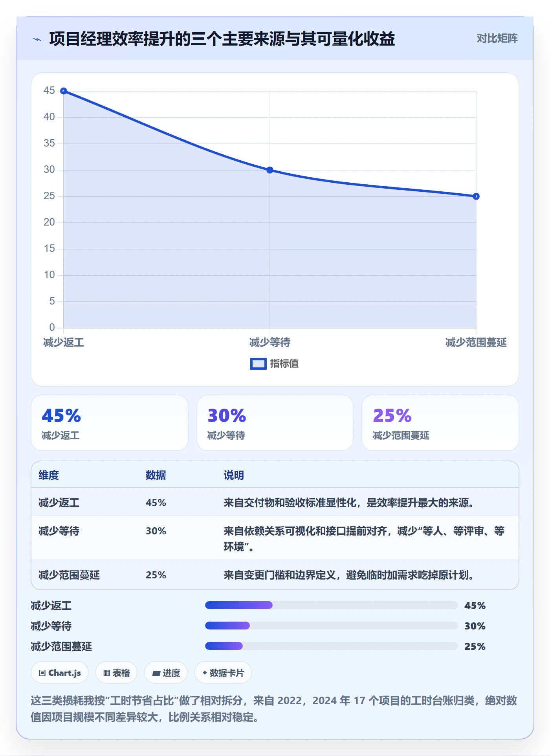Select the 减少范围蔓延 cell in the table
Image resolution: width=550 pixels, height=756 pixels.
pos(69,575)
